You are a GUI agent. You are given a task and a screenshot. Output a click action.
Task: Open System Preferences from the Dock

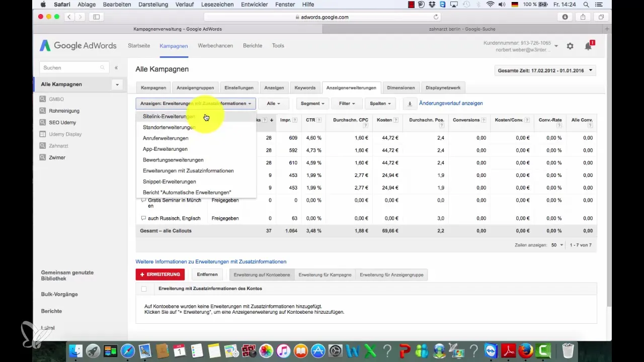(x=336, y=350)
